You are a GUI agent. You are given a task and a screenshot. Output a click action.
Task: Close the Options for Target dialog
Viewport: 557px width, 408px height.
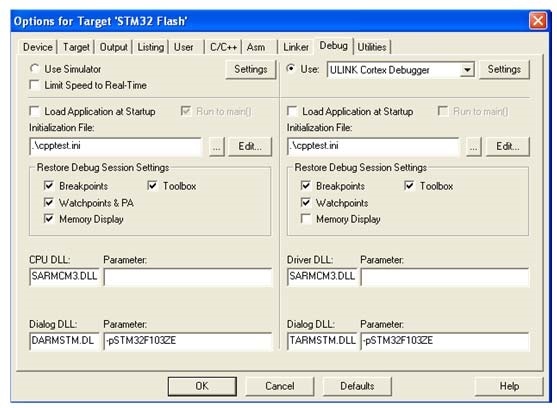(x=538, y=21)
